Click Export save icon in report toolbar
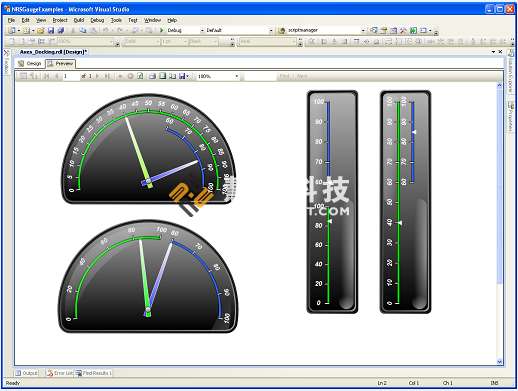 [x=182, y=76]
